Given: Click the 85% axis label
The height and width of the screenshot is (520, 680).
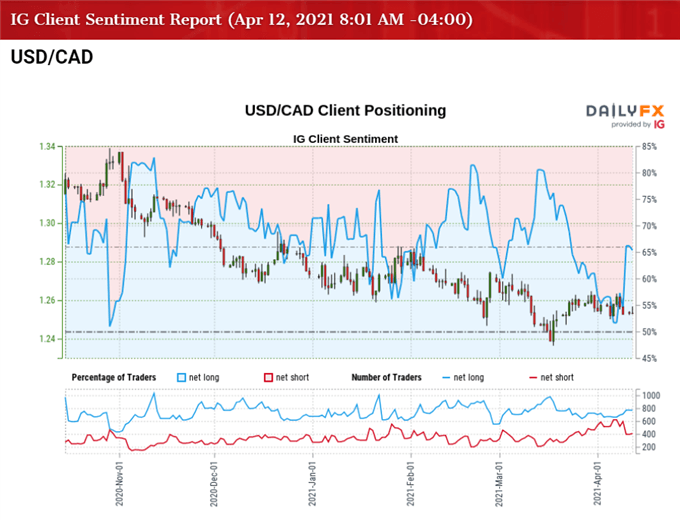Looking at the screenshot, I should [649, 147].
